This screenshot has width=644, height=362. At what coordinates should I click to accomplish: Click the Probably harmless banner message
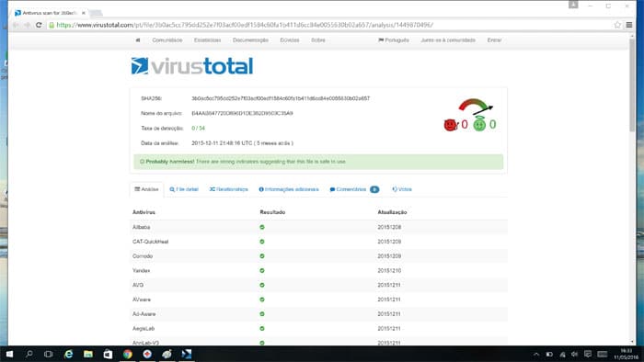click(318, 162)
